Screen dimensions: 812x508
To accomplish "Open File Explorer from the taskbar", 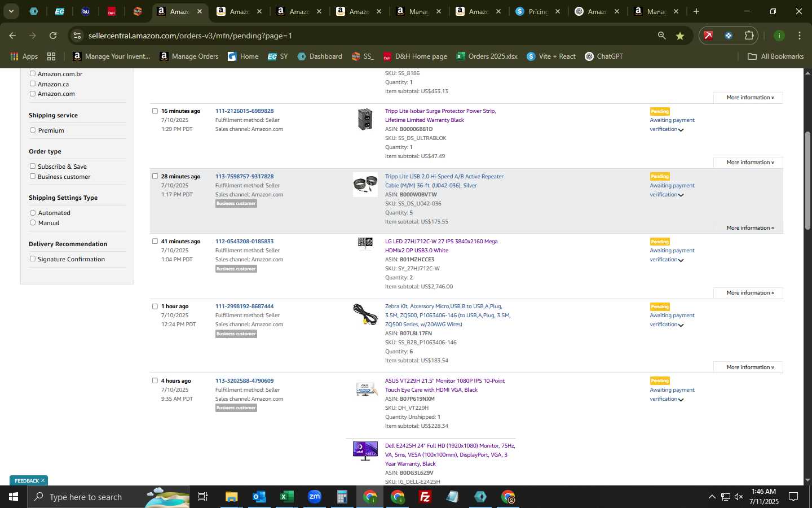I will point(232,497).
